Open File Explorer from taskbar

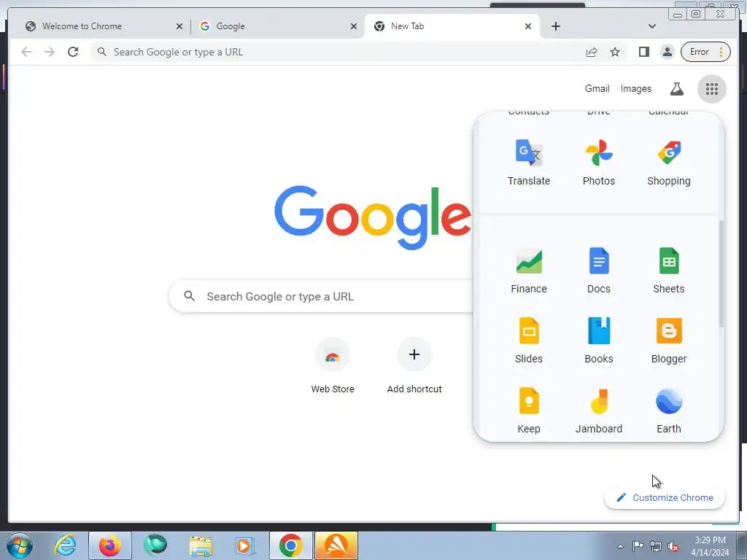pyautogui.click(x=201, y=545)
